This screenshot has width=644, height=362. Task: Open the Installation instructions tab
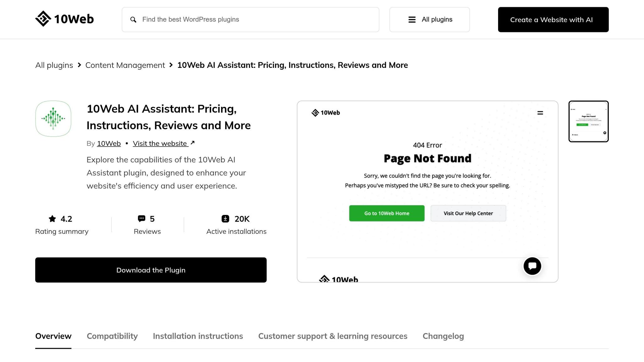198,336
